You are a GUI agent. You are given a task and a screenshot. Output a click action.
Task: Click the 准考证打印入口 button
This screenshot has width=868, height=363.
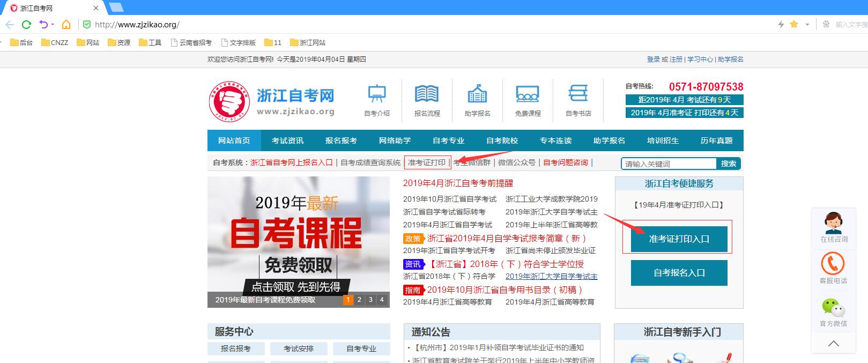point(679,239)
